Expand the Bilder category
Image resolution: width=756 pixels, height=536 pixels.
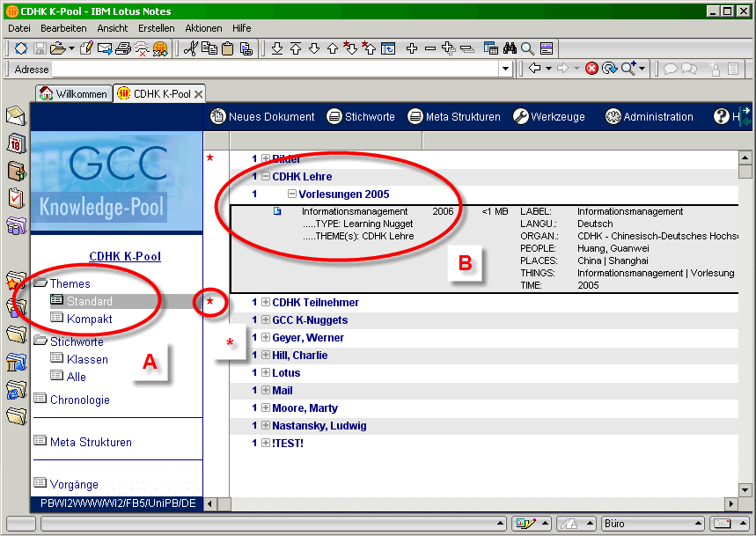[266, 158]
